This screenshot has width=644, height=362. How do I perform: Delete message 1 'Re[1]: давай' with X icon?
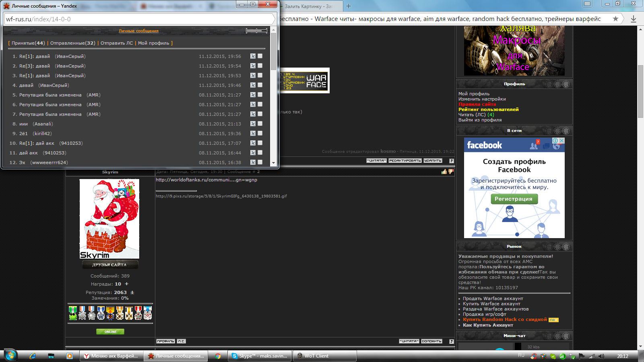pyautogui.click(x=253, y=56)
